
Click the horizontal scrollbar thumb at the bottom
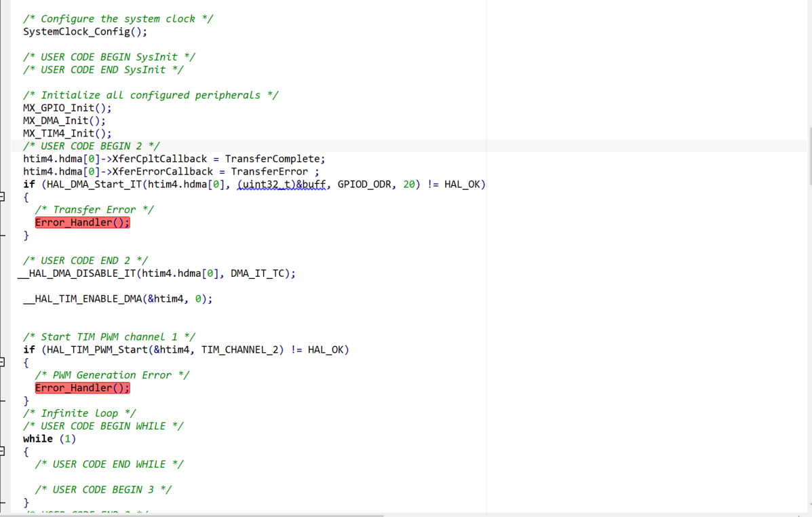(x=191, y=515)
